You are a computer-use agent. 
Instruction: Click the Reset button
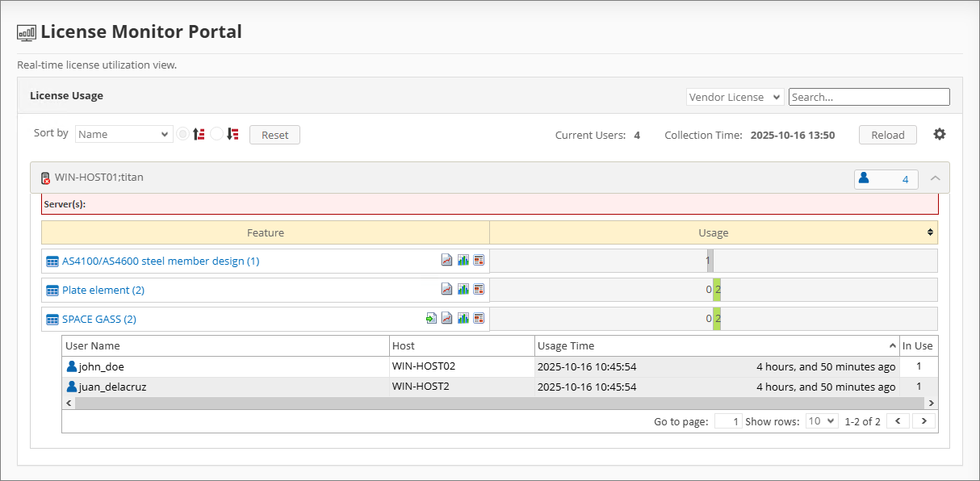click(274, 134)
